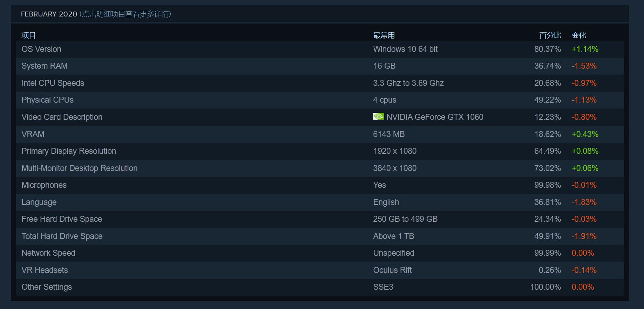Expand the Intel CPU Speeds row
This screenshot has width=644, height=309.
tap(53, 83)
